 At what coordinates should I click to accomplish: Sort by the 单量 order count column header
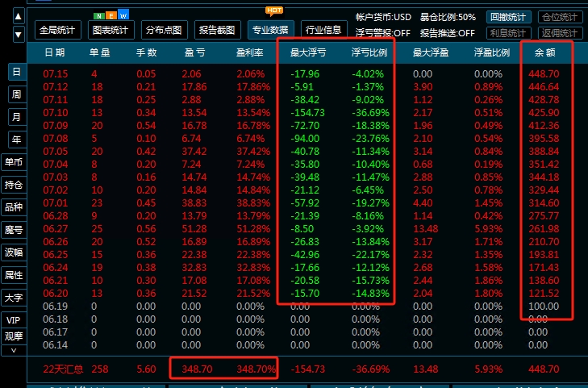[100, 52]
